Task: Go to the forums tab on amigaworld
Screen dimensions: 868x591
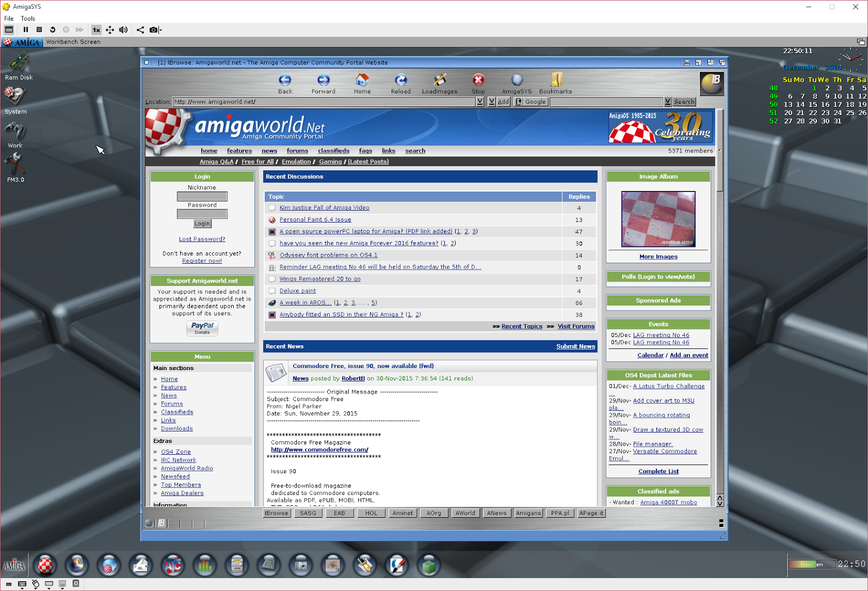Action: coord(297,151)
